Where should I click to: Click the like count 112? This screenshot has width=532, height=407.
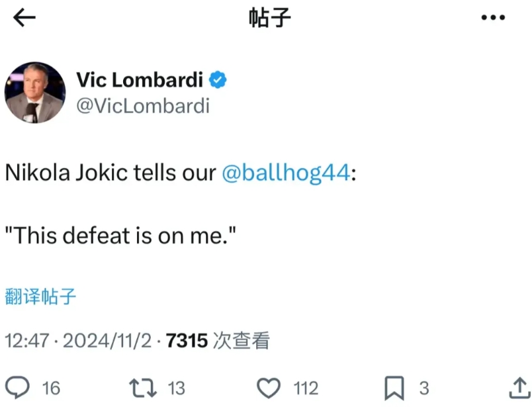(x=306, y=388)
